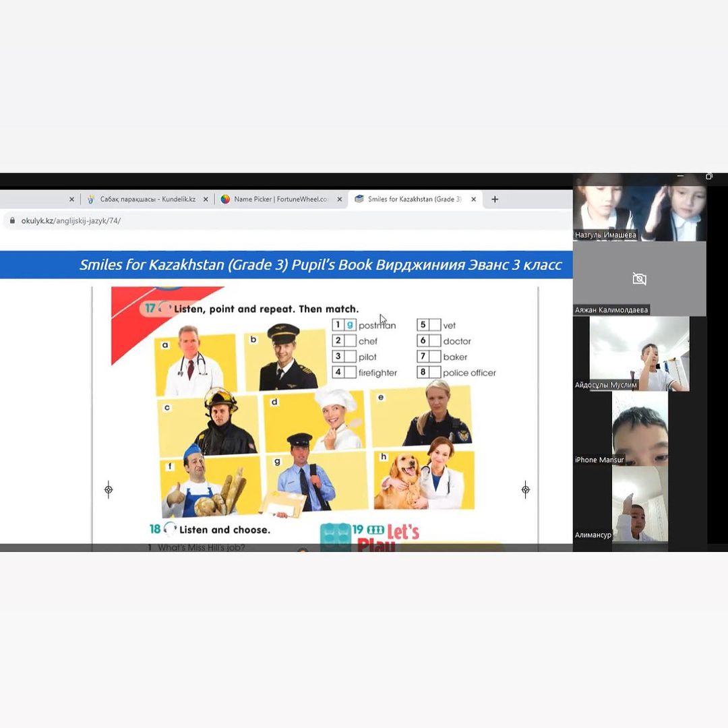Screen dimensions: 728x728
Task: Click the headphones icon for exercise 18
Action: point(170,529)
